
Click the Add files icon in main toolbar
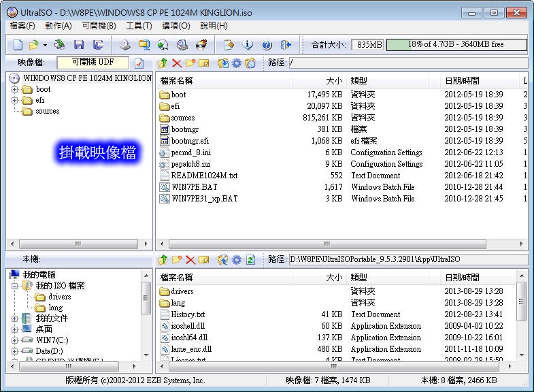coord(229,45)
